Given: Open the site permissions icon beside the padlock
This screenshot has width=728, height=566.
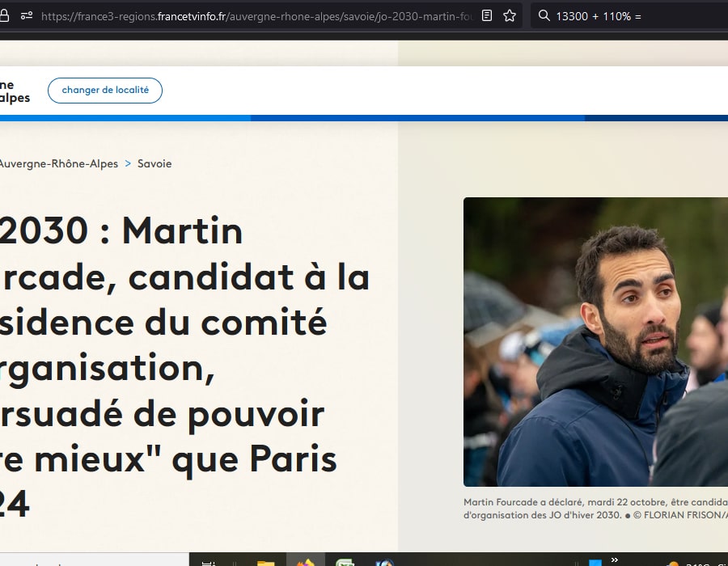Looking at the screenshot, I should coord(27,15).
